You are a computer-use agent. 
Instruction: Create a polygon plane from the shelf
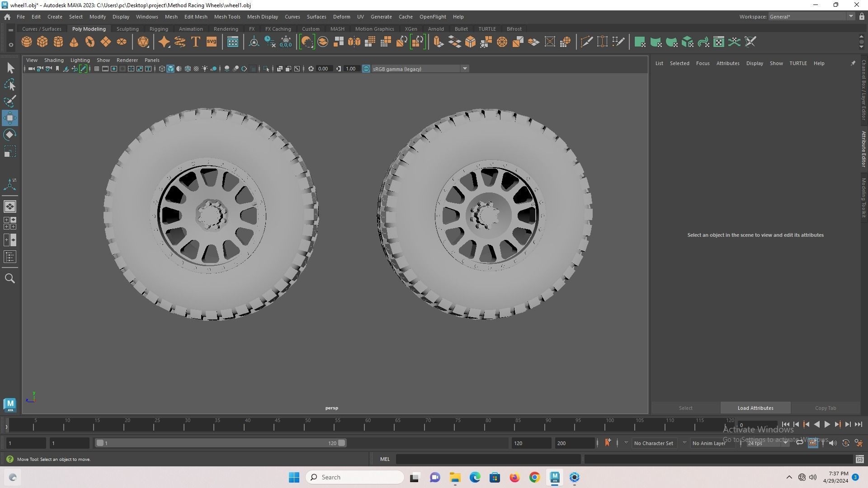pyautogui.click(x=106, y=42)
